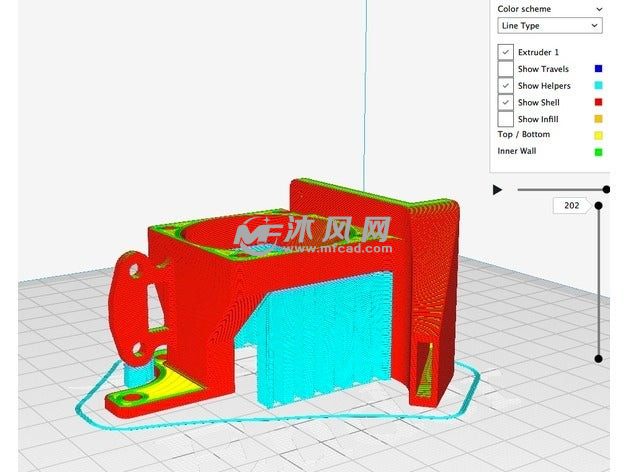
Task: Click the Color scheme label
Action: pyautogui.click(x=523, y=8)
